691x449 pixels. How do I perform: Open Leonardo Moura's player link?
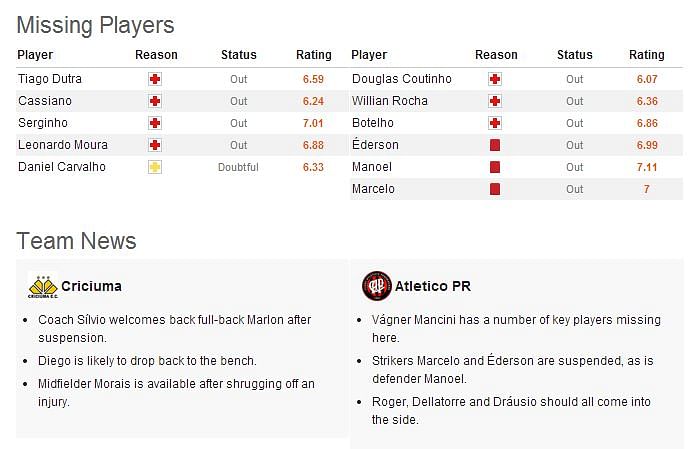coord(63,145)
